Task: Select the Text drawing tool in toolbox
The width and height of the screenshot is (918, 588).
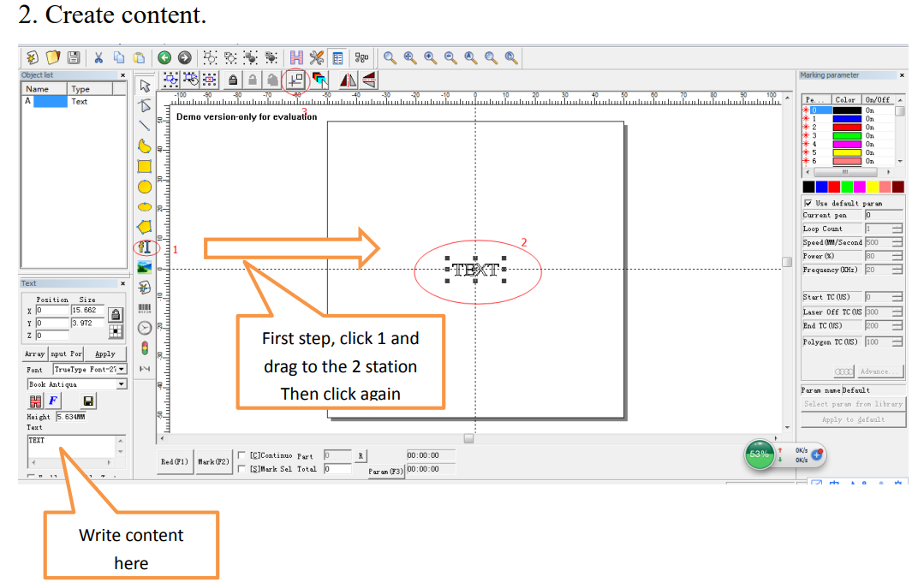Action: click(x=145, y=247)
